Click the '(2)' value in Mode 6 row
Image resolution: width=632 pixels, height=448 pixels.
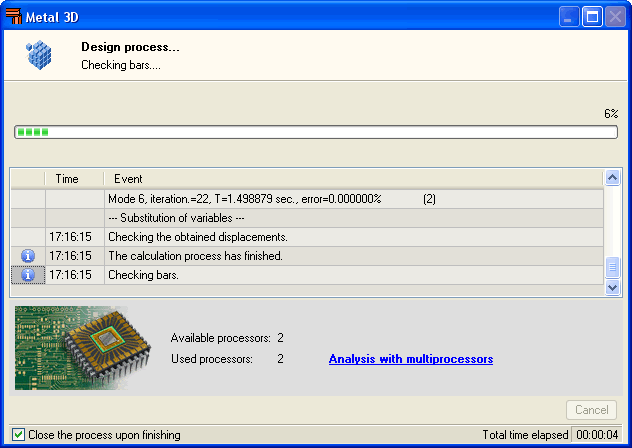[x=429, y=199]
